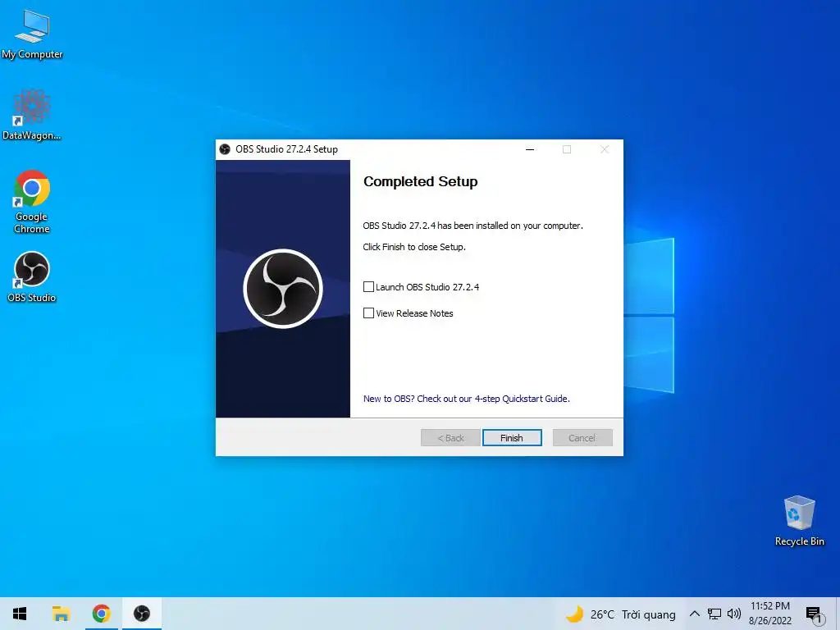Select the Google Chrome desktop shortcut
This screenshot has width=840, height=630.
pos(32,202)
